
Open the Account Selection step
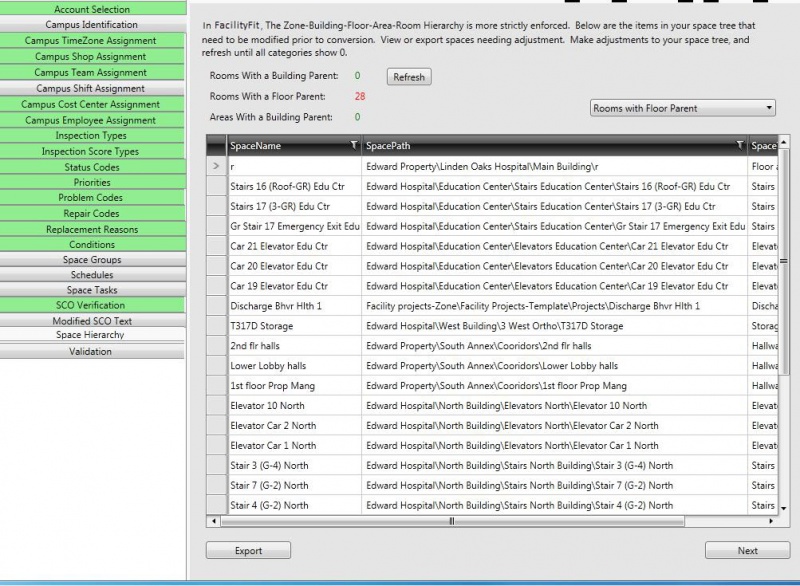[x=92, y=9]
